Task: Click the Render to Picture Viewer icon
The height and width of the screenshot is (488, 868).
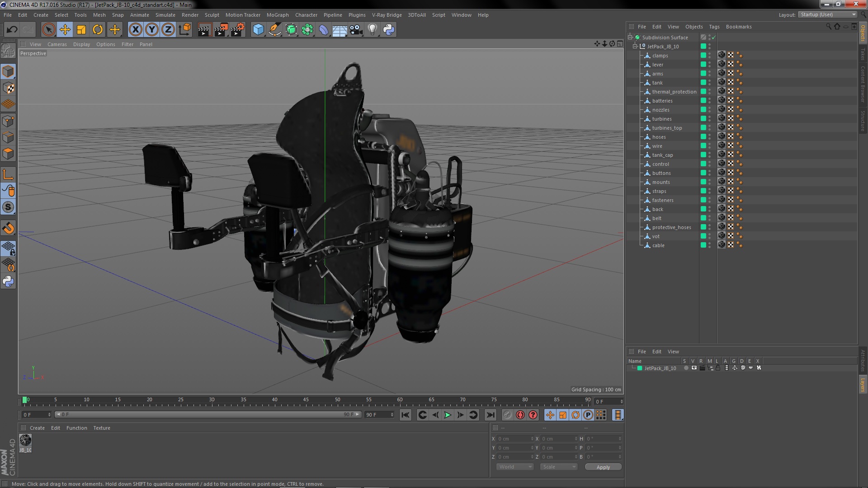Action: (x=221, y=30)
